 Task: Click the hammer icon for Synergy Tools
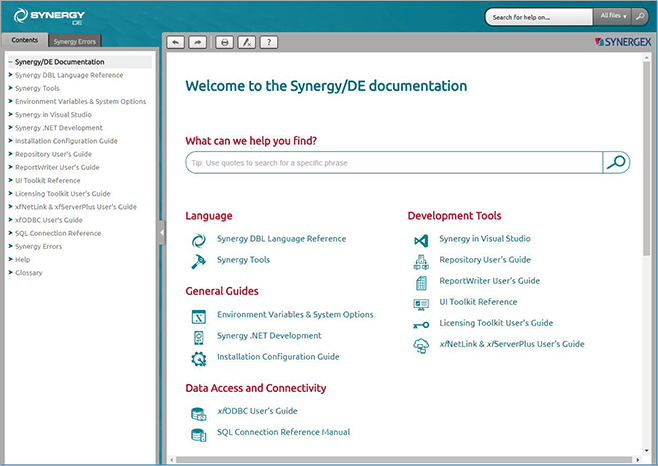tap(198, 261)
